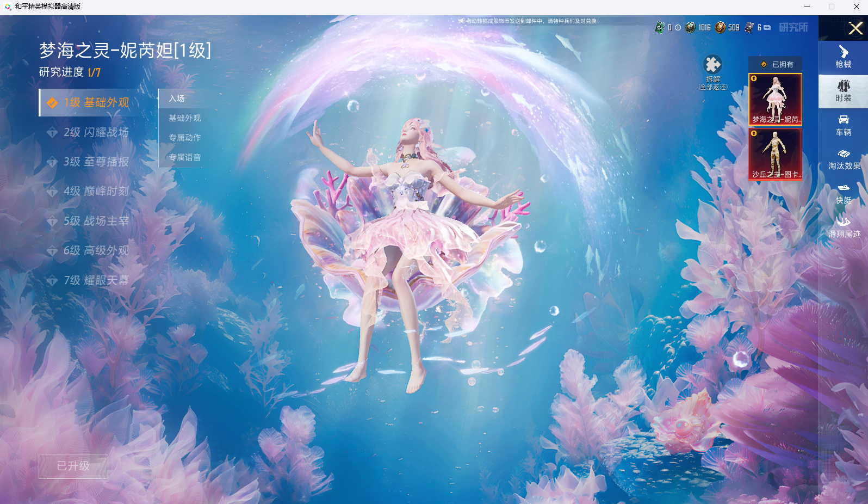Screen dimensions: 868x504
Task: Open the 淘汰效果 elimination effects category
Action: 844,159
